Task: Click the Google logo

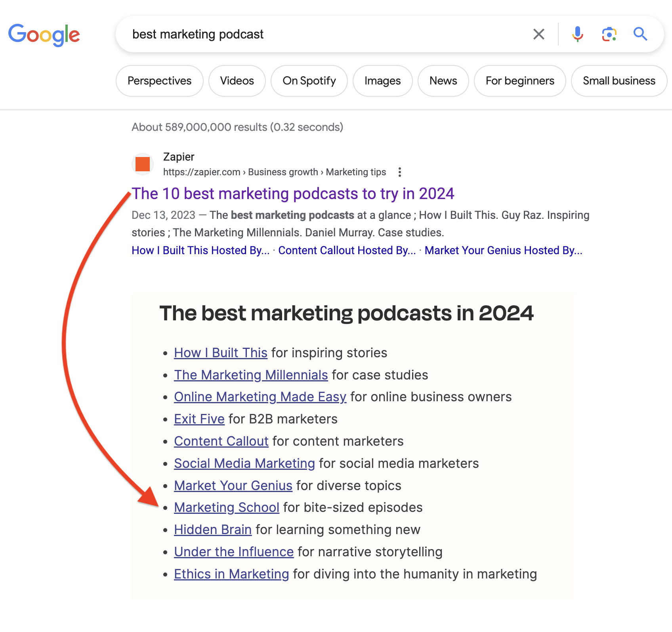Action: pos(44,35)
